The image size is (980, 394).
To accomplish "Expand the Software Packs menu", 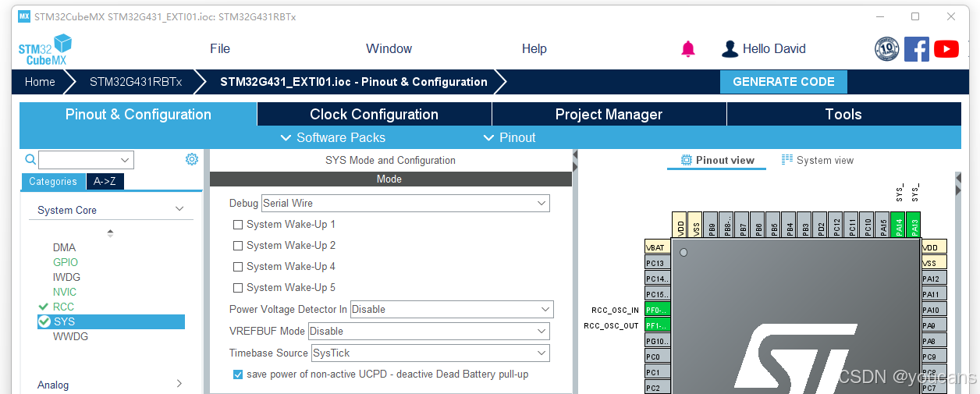I will click(332, 137).
